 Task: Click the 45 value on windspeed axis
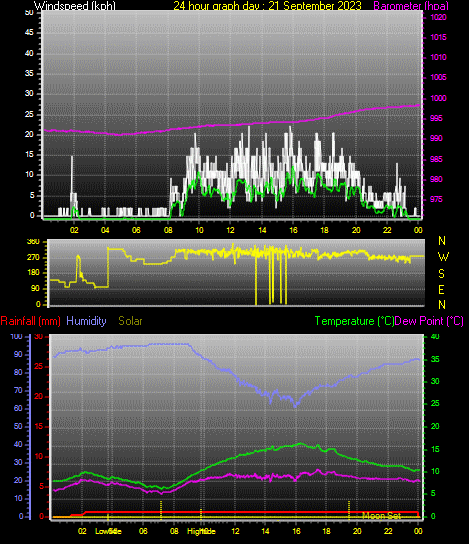tap(29, 33)
